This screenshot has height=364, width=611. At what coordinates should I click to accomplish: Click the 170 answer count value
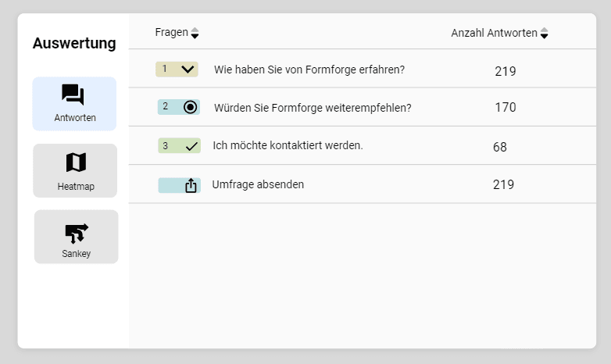pyautogui.click(x=505, y=107)
